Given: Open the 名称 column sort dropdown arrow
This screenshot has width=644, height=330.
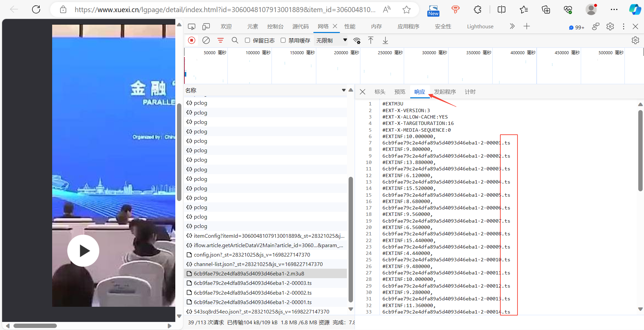Looking at the screenshot, I should 344,90.
